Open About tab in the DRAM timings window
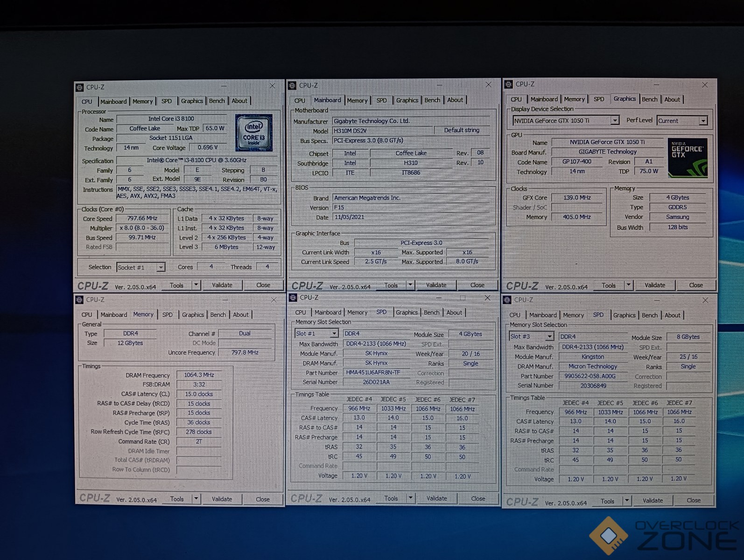 pos(240,315)
